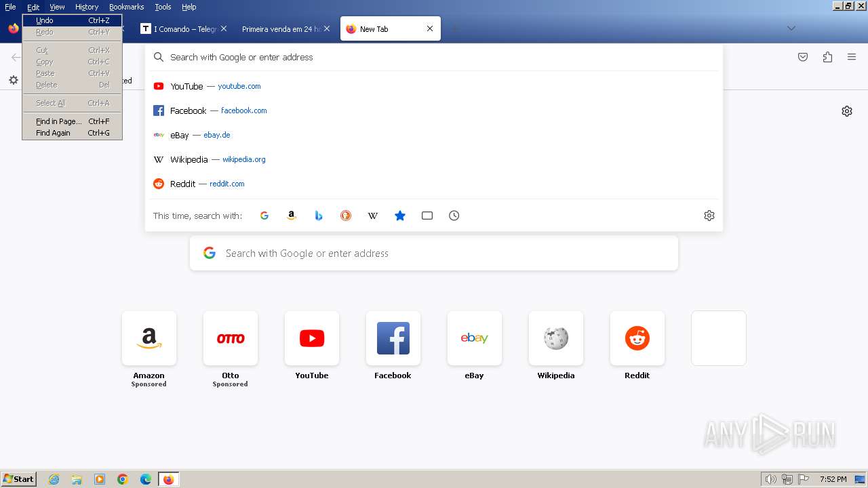Search this time with DuckDuckGo
The image size is (868, 488).
coord(346,216)
